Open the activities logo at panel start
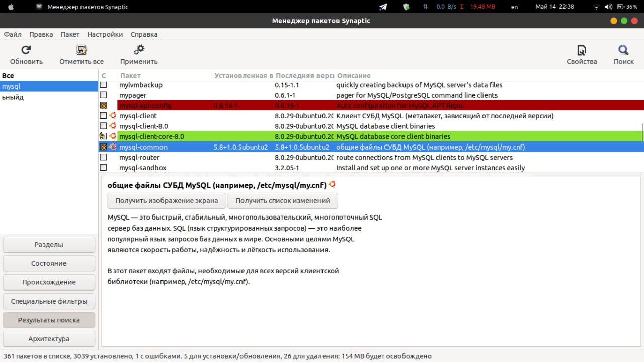 pos(11,7)
